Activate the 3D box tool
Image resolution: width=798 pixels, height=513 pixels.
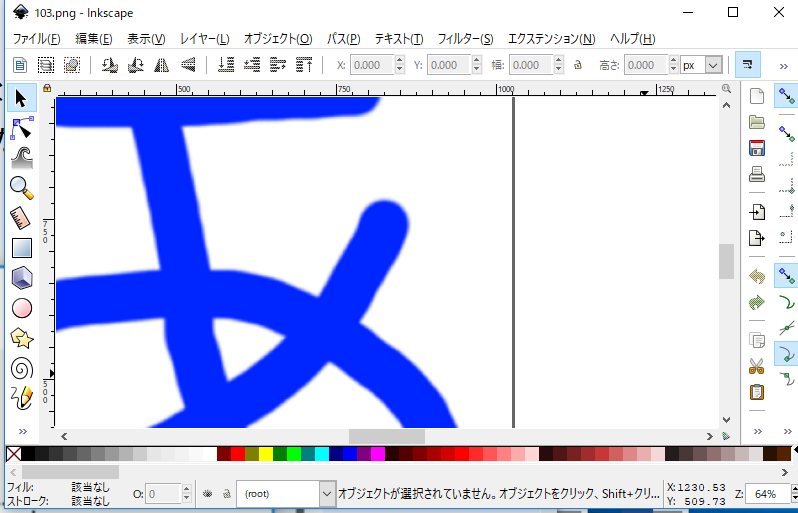[22, 278]
